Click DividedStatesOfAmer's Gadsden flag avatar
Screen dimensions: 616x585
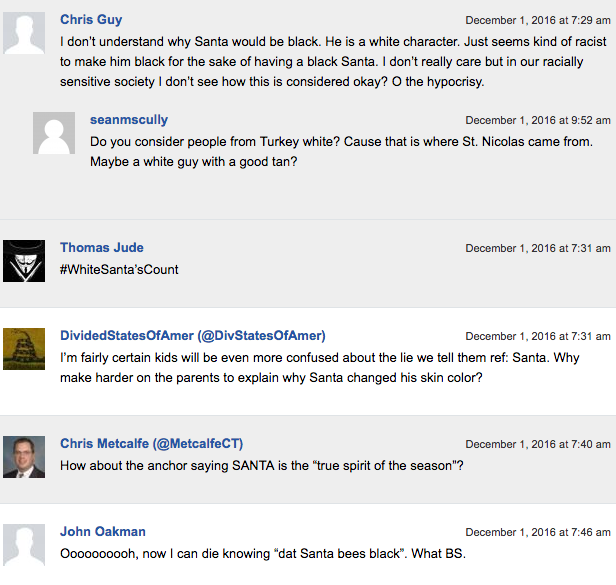click(24, 349)
